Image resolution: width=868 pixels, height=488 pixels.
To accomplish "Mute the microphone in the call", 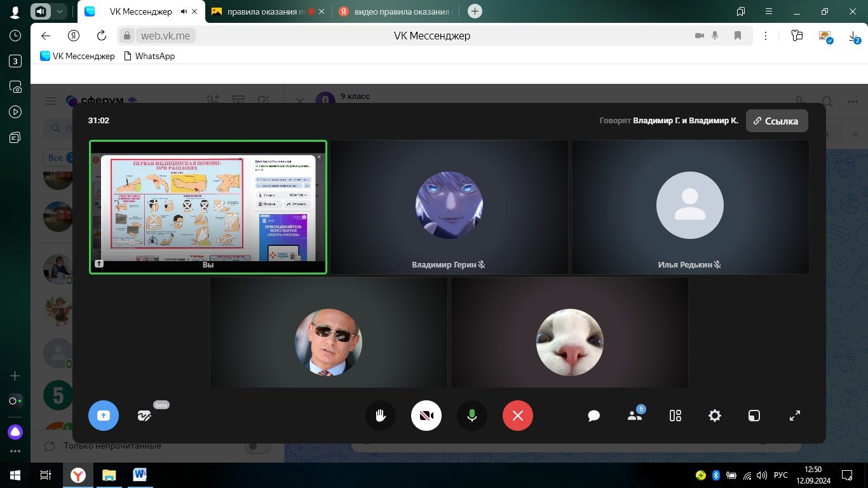I will tap(472, 416).
